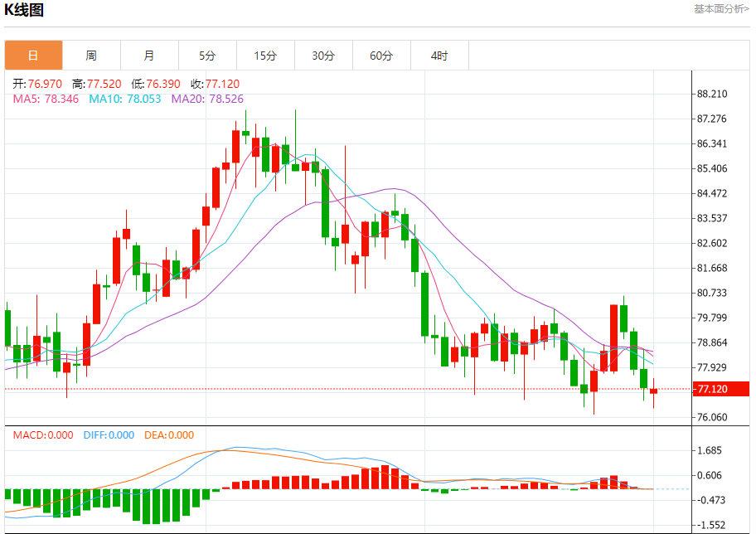This screenshot has height=534, width=756.
Task: Click the latest red candlestick at 77.120
Action: [654, 391]
